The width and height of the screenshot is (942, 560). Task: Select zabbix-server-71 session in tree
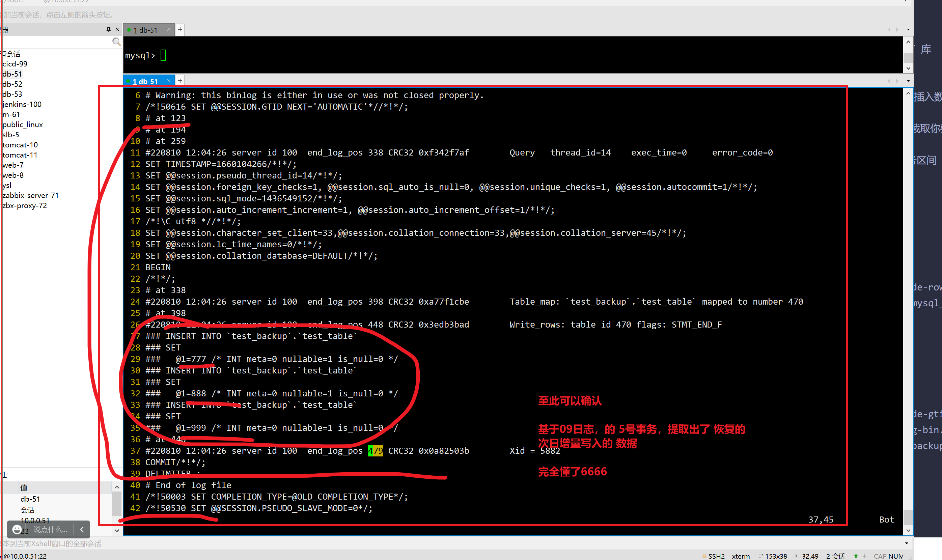click(30, 195)
